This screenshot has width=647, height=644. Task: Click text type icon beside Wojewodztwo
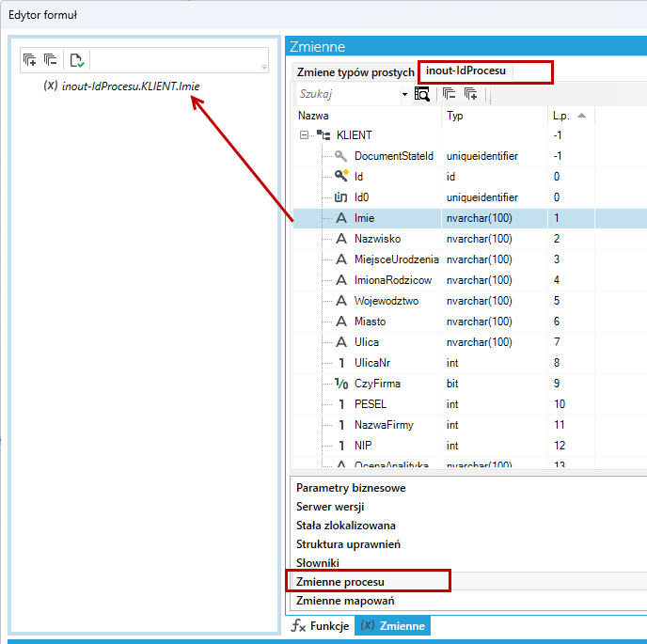(x=341, y=301)
